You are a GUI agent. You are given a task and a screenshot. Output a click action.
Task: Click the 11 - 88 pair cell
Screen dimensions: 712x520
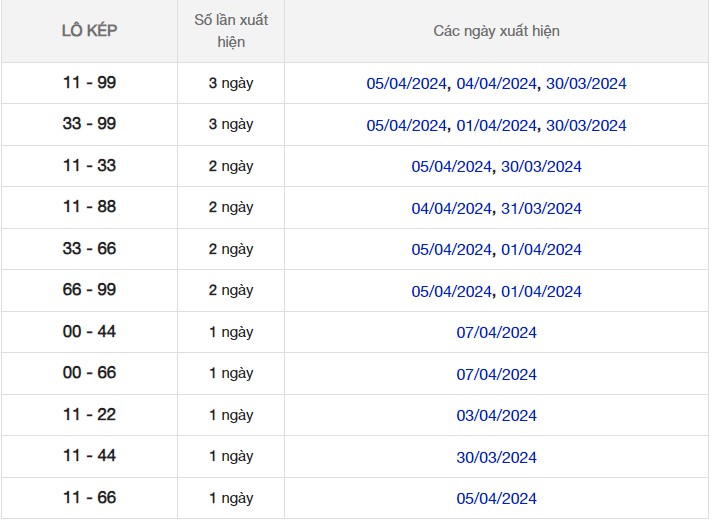89,207
